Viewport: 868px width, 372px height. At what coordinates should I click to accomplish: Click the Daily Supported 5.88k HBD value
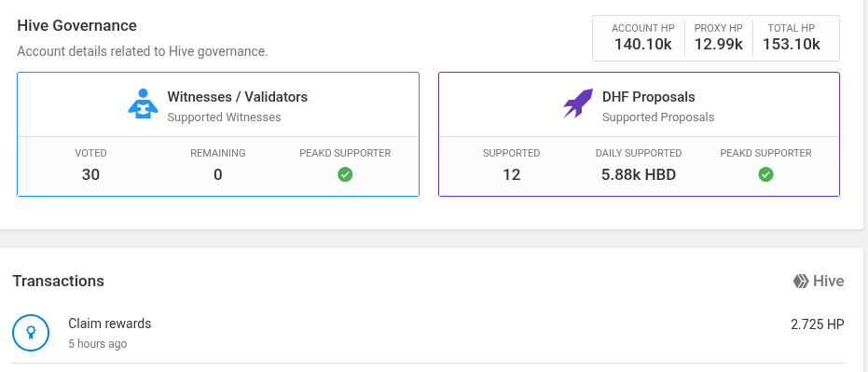tap(639, 175)
